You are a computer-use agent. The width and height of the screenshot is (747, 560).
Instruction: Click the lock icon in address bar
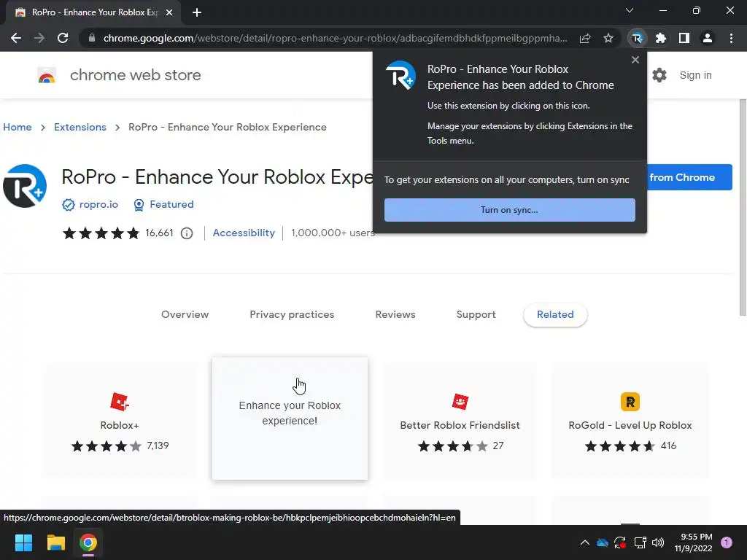(92, 38)
